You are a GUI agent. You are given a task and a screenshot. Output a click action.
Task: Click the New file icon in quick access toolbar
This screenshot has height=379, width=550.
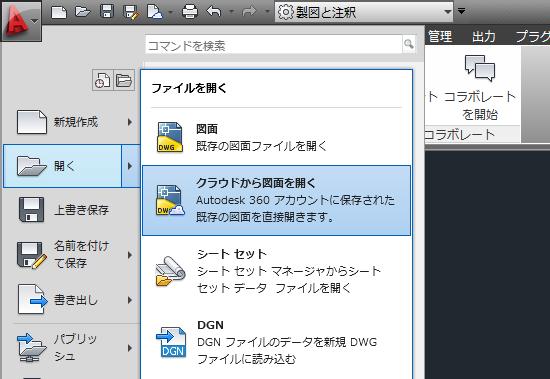[x=59, y=12]
